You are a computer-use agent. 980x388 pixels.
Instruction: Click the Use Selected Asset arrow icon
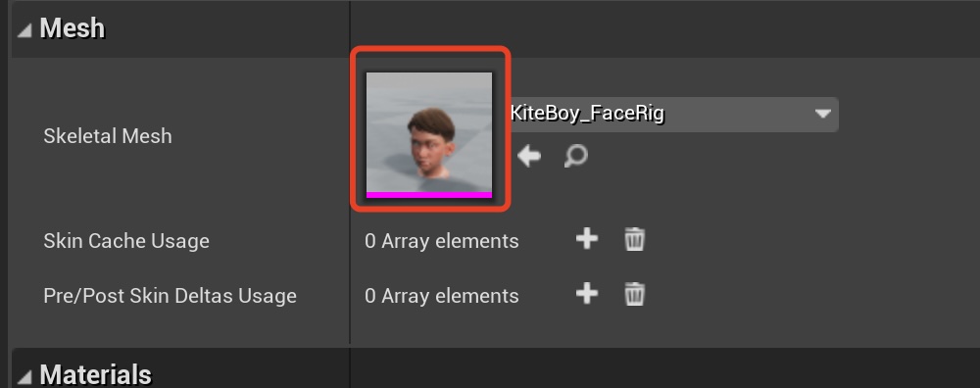(529, 156)
